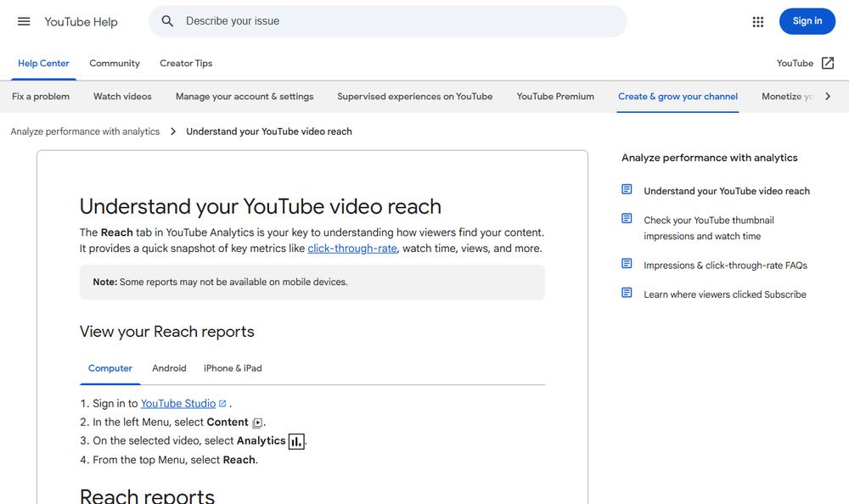Click the YouTube Help logo text

[81, 22]
